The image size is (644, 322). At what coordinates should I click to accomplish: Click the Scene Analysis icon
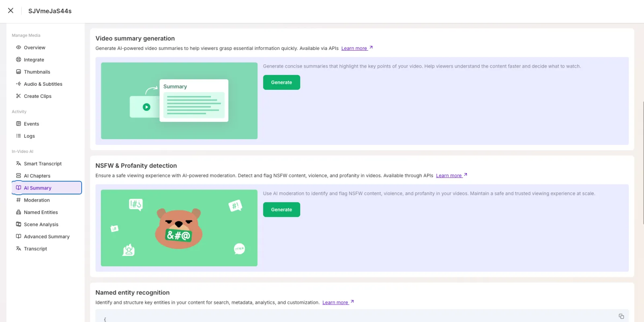point(19,224)
